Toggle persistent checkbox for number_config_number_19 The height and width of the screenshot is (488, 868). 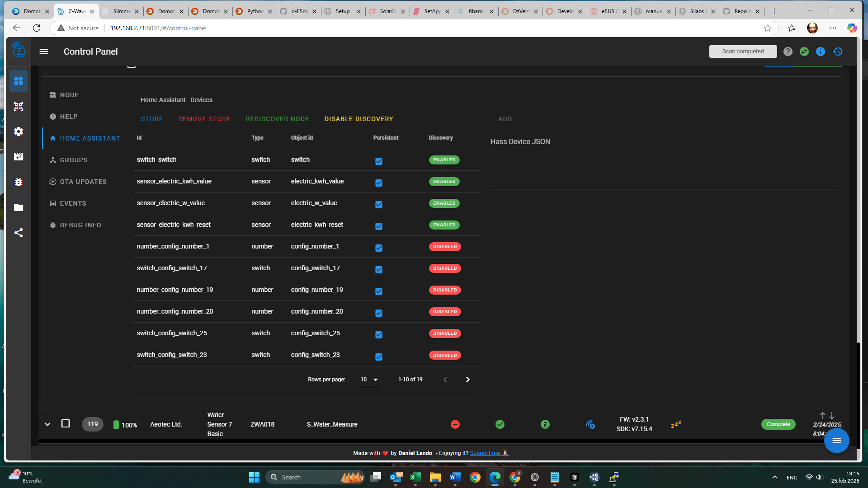click(379, 291)
